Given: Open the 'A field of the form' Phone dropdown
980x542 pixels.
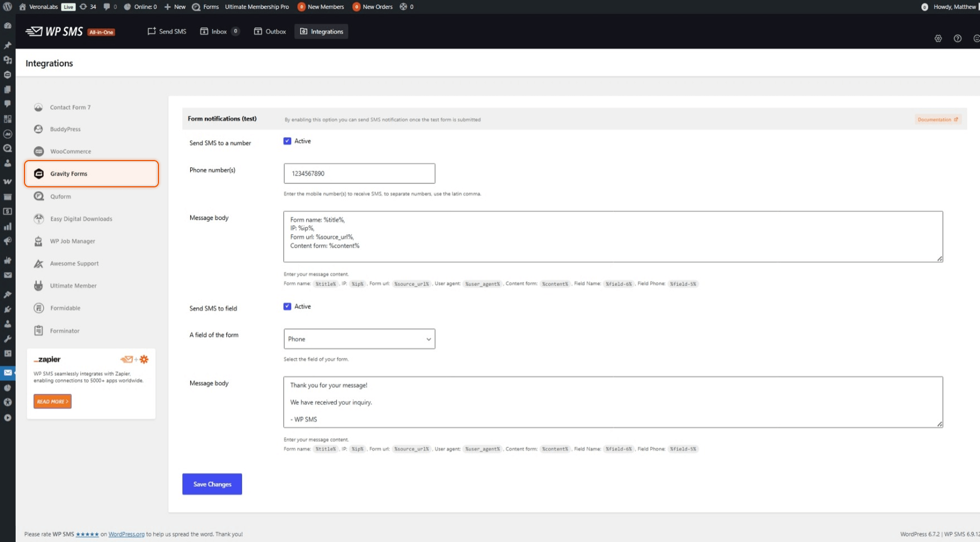Looking at the screenshot, I should coord(359,339).
